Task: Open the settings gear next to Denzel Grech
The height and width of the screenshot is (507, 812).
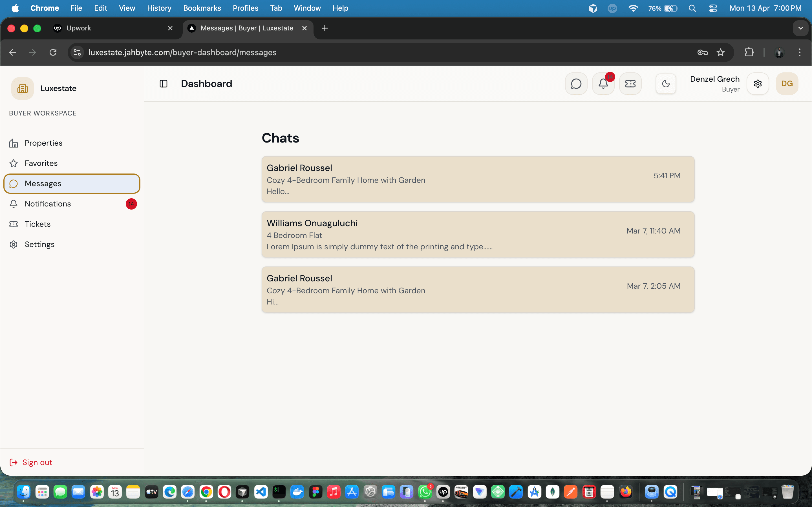Action: [x=758, y=83]
